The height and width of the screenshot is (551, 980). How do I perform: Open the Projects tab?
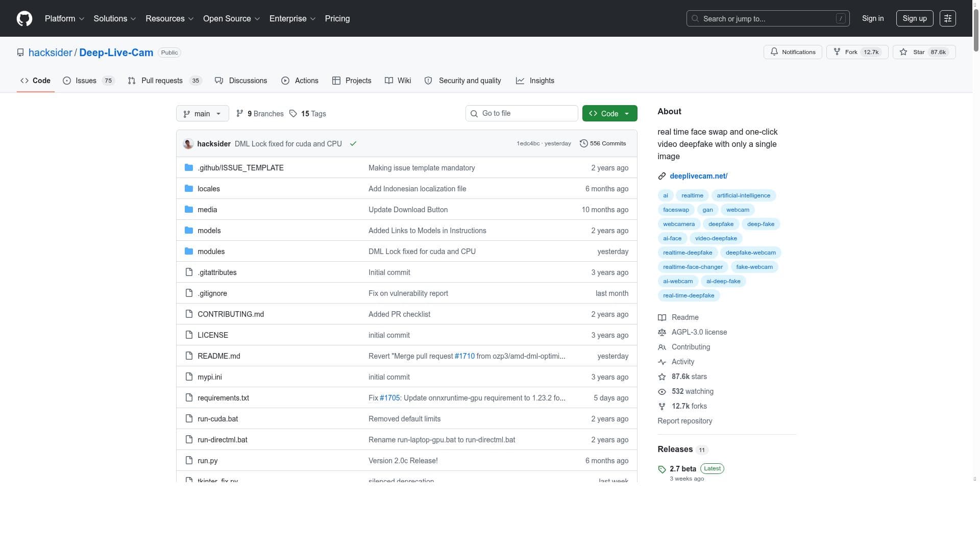[x=352, y=81]
